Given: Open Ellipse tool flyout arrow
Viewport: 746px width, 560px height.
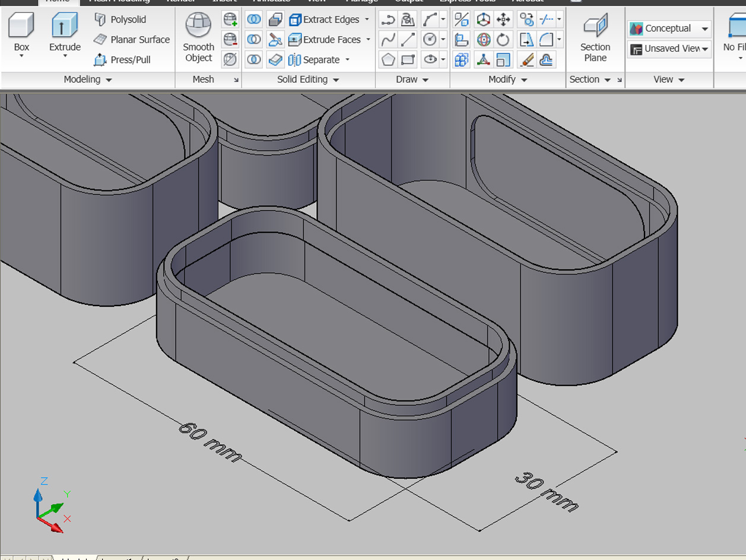Looking at the screenshot, I should click(443, 59).
